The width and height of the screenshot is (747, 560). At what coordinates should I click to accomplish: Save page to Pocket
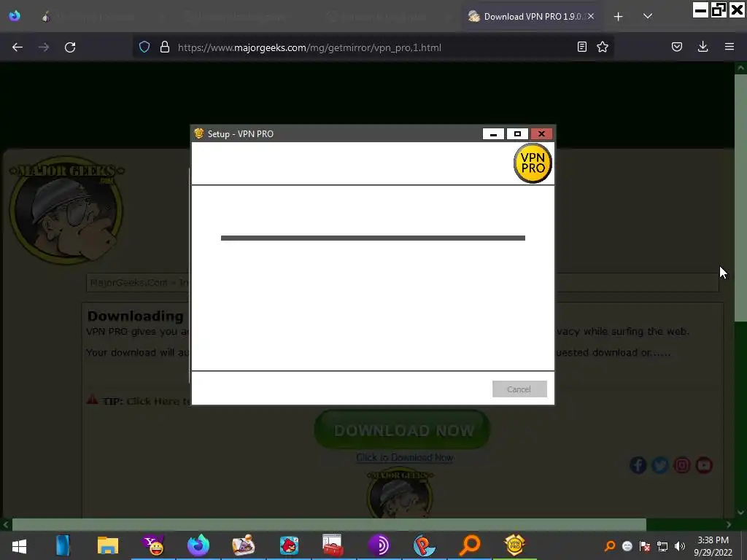pyautogui.click(x=677, y=47)
